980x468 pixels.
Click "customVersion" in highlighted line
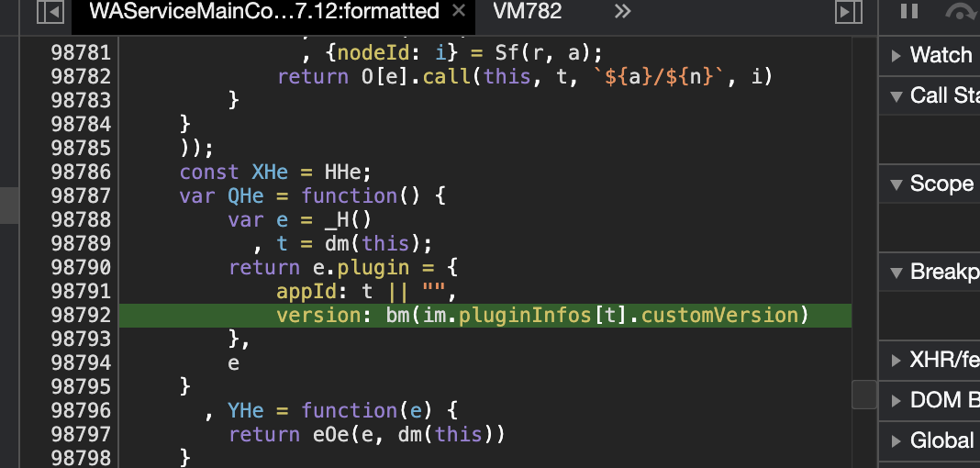(720, 315)
